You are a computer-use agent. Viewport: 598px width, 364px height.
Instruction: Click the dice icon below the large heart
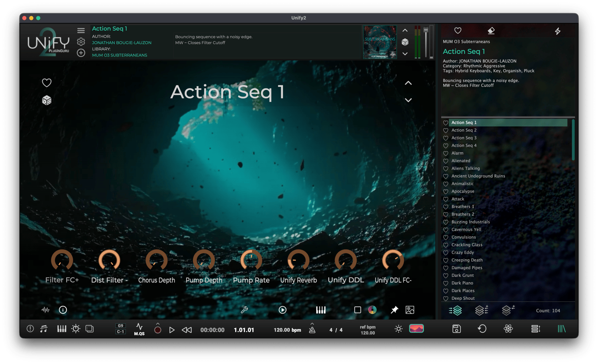coord(47,100)
